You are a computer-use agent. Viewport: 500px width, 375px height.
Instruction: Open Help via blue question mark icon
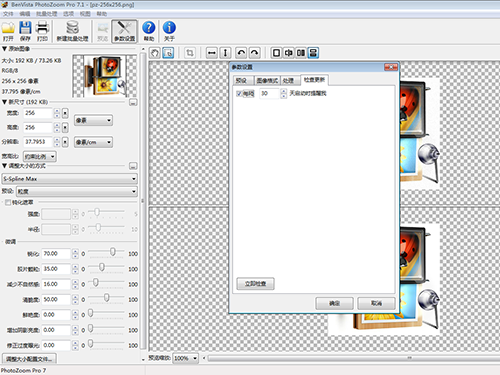click(x=149, y=28)
